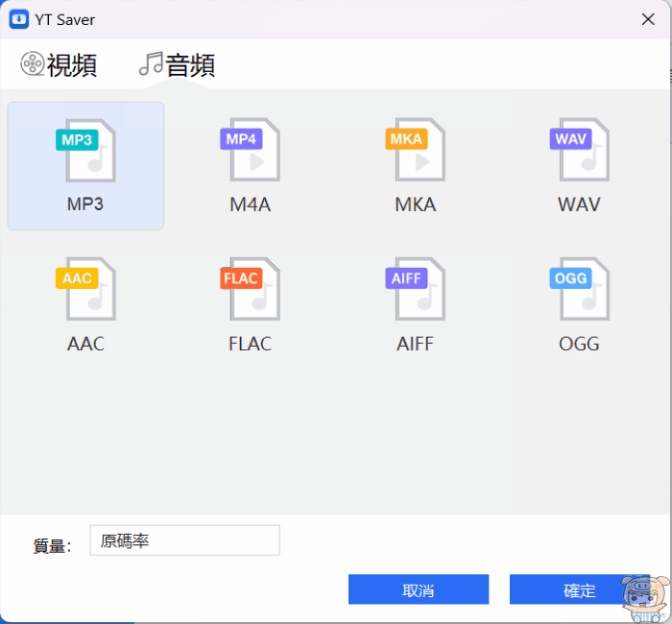The image size is (672, 624).
Task: Click the 取消 cancel button
Action: click(419, 589)
